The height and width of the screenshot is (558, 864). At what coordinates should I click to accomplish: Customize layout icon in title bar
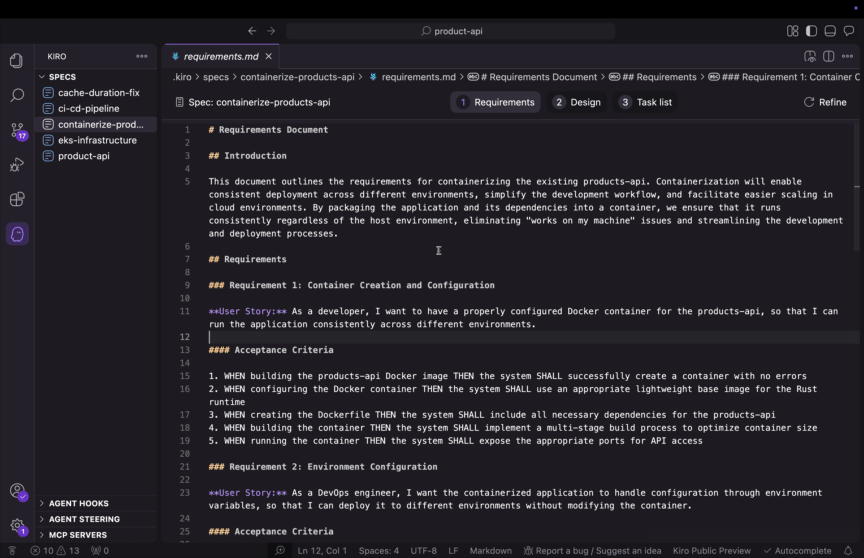pos(792,31)
